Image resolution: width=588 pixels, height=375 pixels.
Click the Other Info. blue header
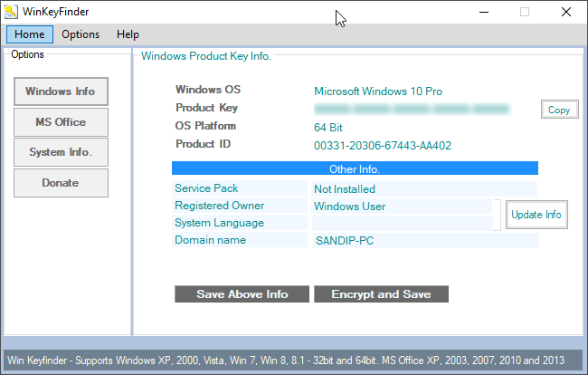point(355,168)
